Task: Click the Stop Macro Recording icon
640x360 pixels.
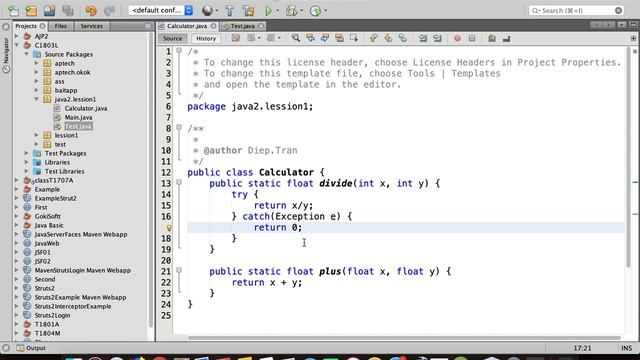Action: tap(472, 38)
